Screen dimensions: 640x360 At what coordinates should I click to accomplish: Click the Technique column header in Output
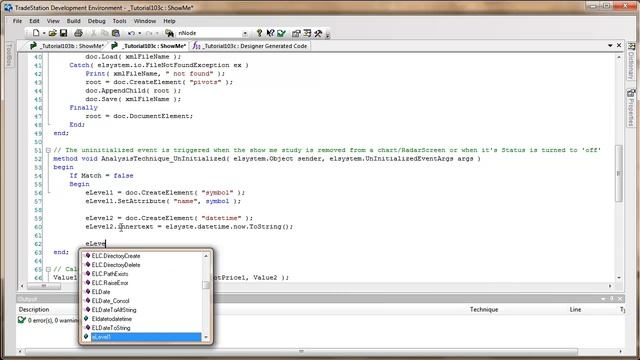pyautogui.click(x=484, y=309)
